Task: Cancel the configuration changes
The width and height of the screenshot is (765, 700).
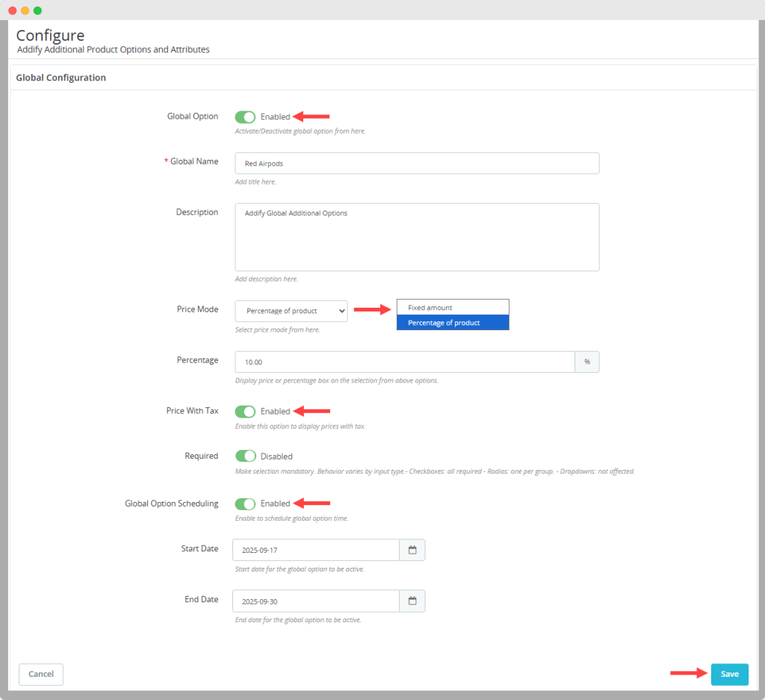Action: click(41, 674)
